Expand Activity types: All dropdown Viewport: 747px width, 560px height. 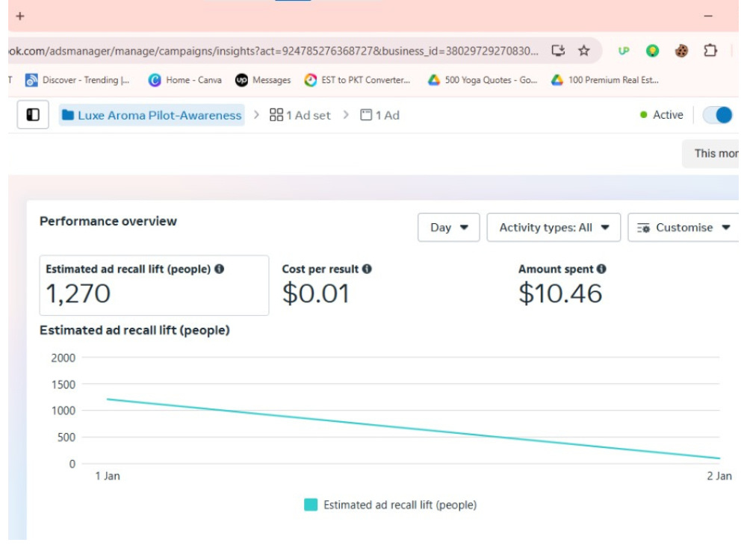coord(554,228)
